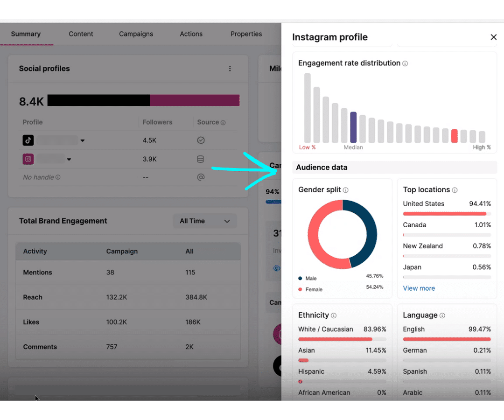The height and width of the screenshot is (420, 504).
Task: Click info icon beside Engagement rate distribution
Action: coord(405,63)
